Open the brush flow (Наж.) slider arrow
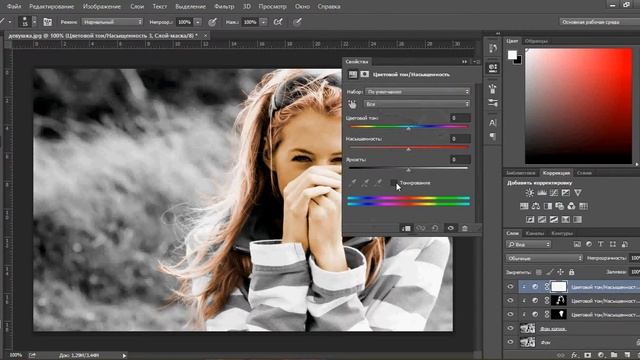640x360 pixels. click(263, 22)
